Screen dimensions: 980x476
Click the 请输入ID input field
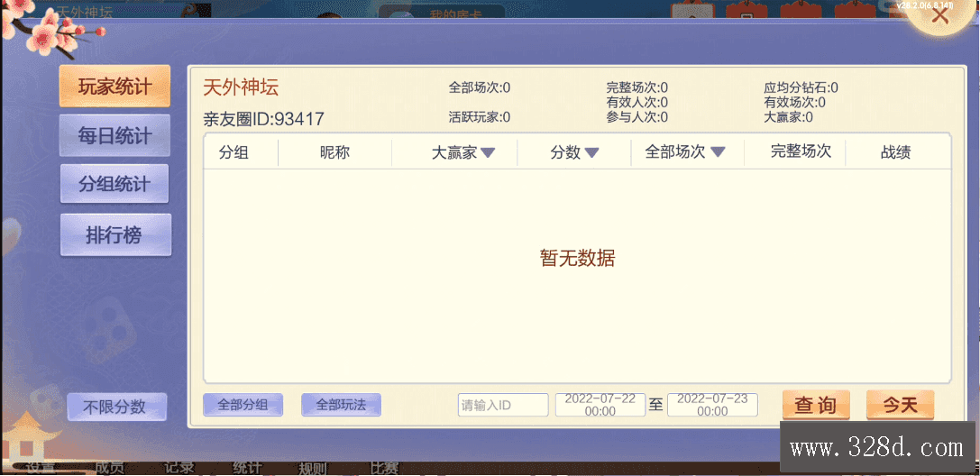503,405
